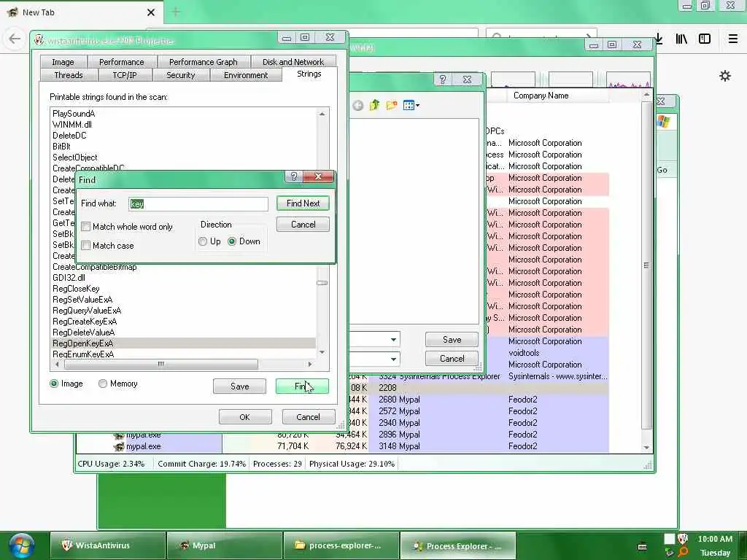747x560 pixels.
Task: Click the strings list scroll-down arrow
Action: pyautogui.click(x=322, y=352)
